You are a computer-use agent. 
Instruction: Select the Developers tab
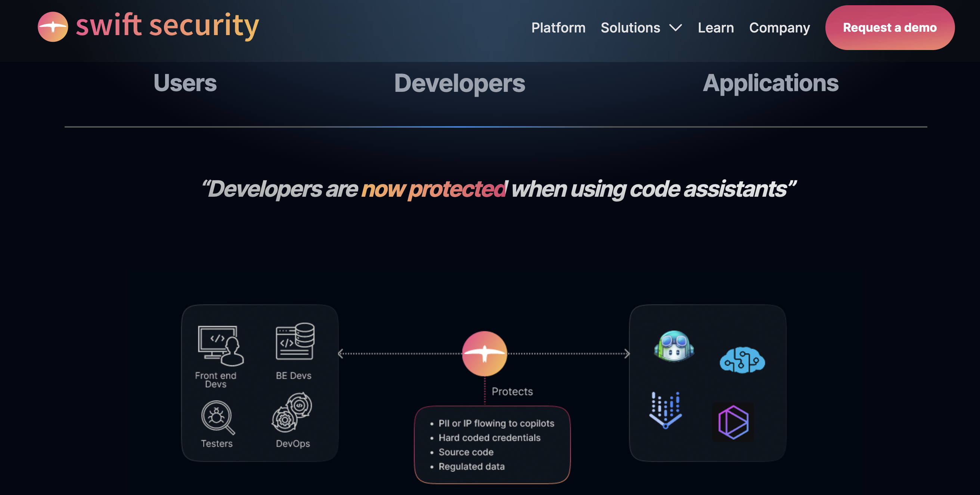click(x=459, y=83)
